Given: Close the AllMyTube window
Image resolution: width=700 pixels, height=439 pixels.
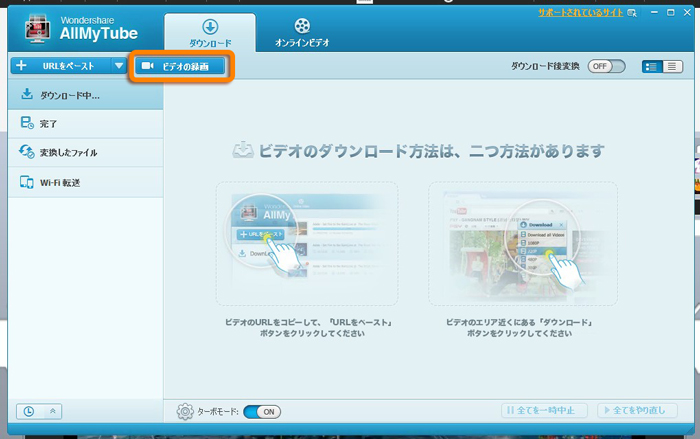Looking at the screenshot, I should [x=687, y=13].
